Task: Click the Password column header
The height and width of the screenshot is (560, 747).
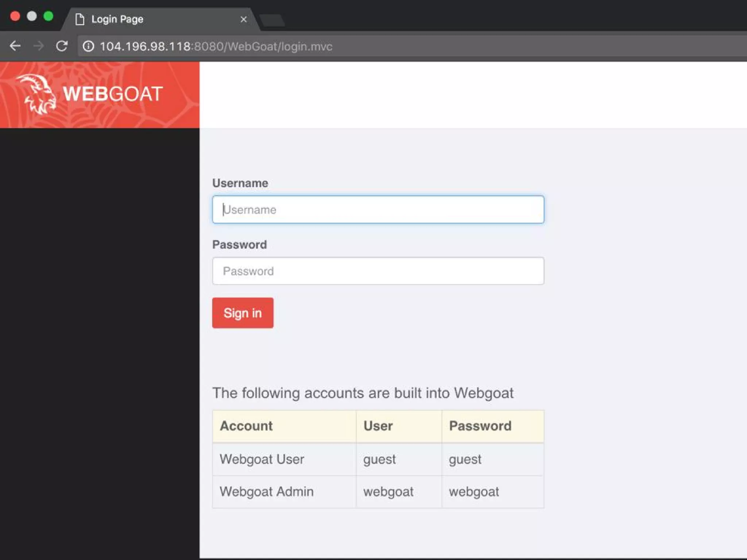Action: (x=480, y=426)
